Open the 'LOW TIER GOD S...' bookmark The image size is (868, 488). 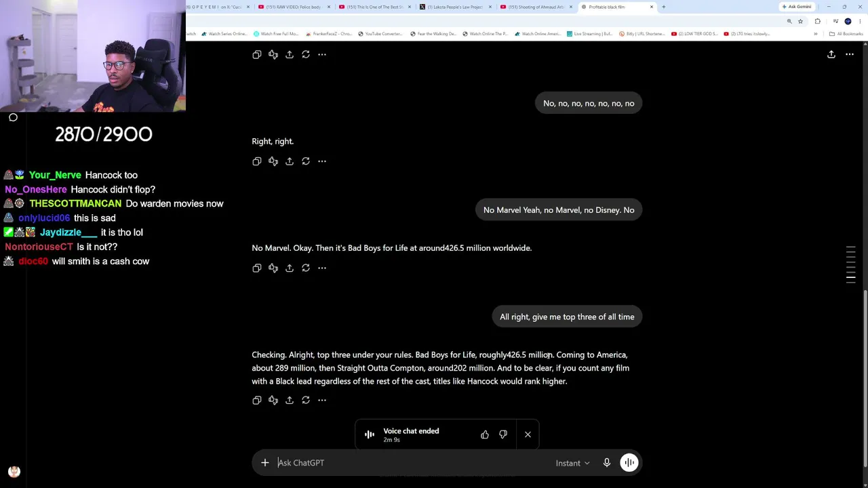(694, 34)
